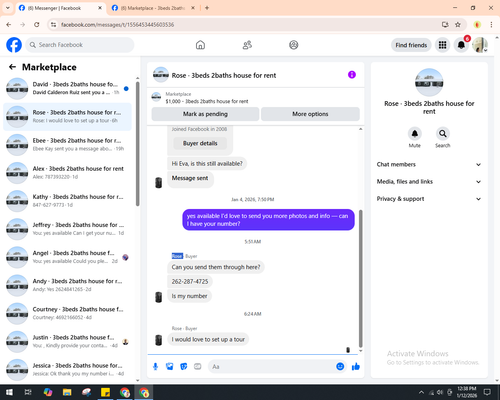Click the More options button
Image resolution: width=500 pixels, height=400 pixels.
pyautogui.click(x=310, y=114)
